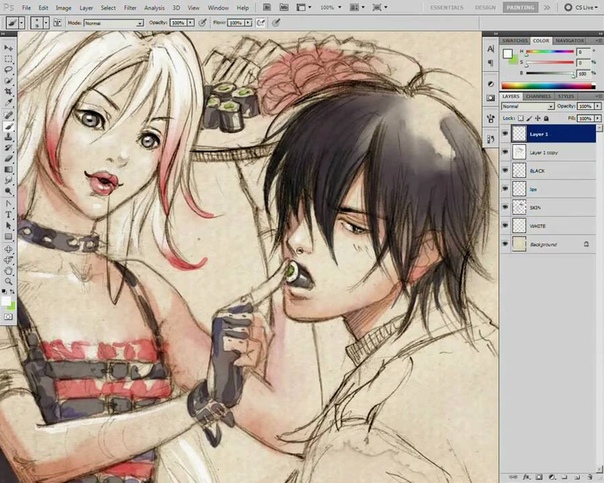Select the Hand tool
Viewport: 604px width, 483px height.
8,271
